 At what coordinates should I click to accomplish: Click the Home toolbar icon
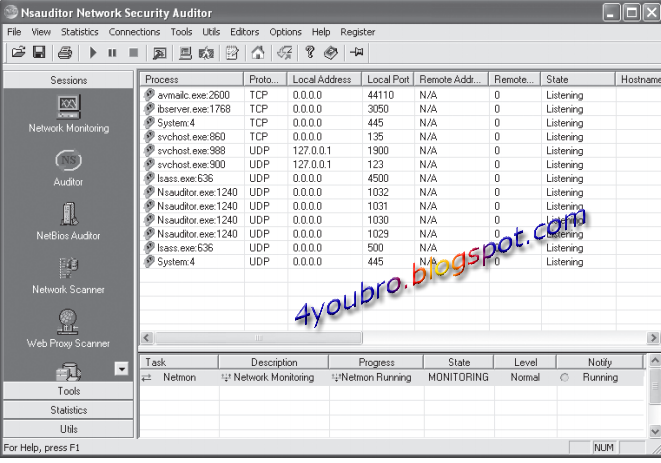tap(258, 53)
